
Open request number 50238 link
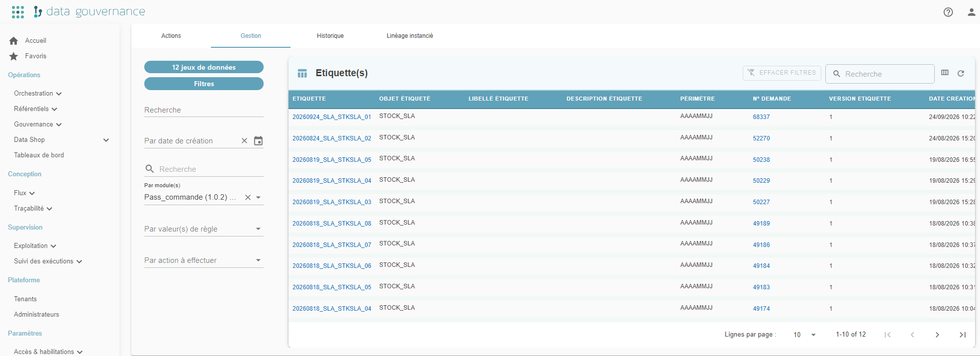(x=761, y=160)
